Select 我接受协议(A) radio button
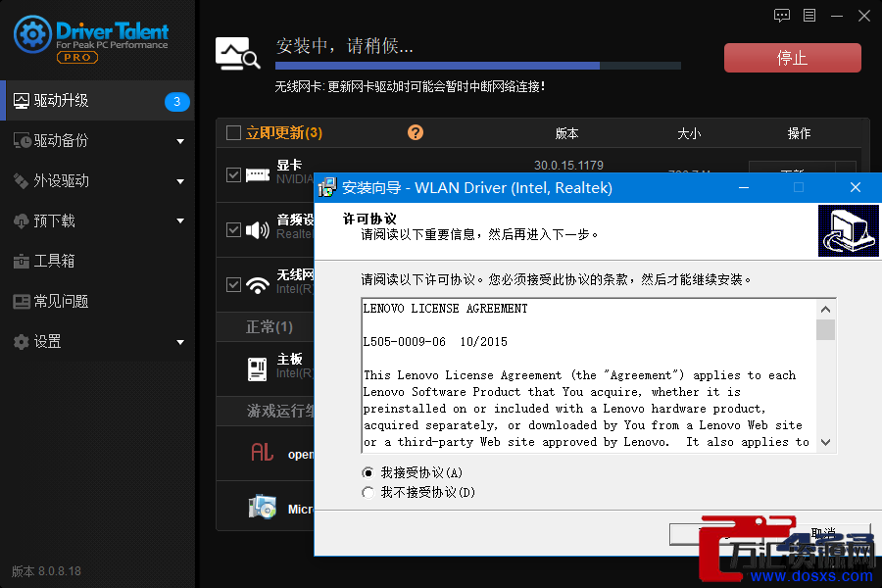Image resolution: width=882 pixels, height=588 pixels. click(x=367, y=472)
